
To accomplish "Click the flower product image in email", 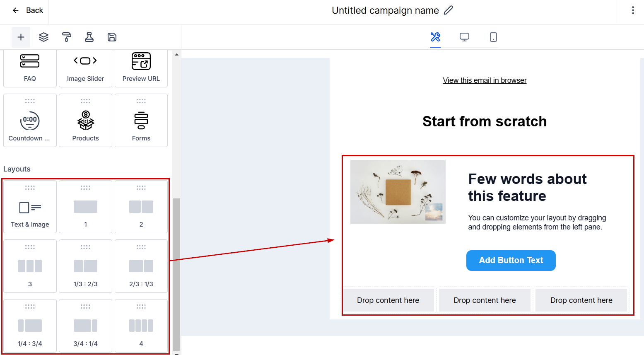I will point(398,192).
